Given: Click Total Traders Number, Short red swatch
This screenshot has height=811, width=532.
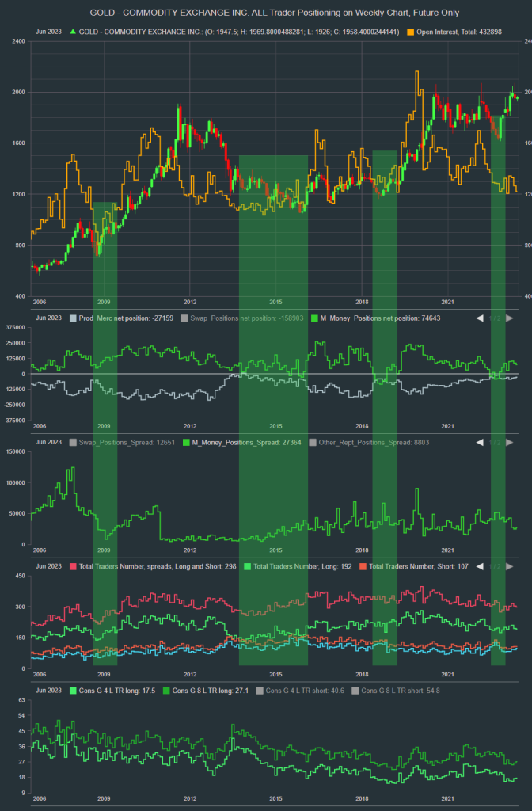Looking at the screenshot, I should point(363,566).
